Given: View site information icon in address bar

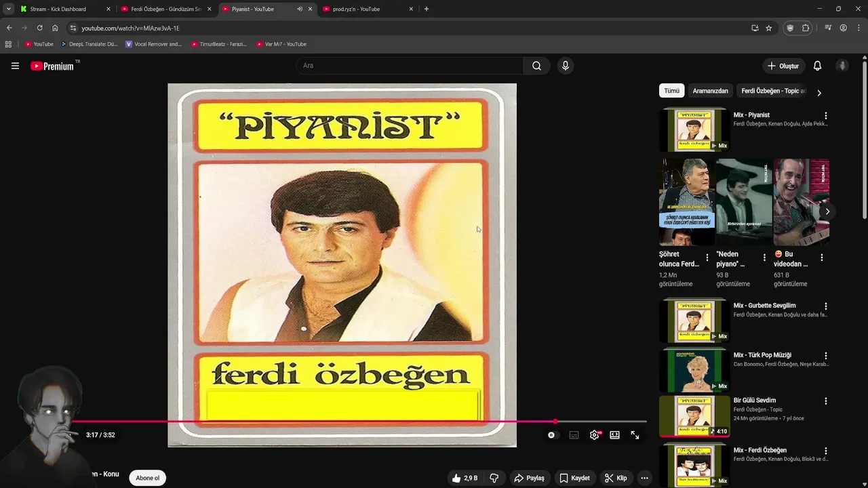Looking at the screenshot, I should 73,28.
